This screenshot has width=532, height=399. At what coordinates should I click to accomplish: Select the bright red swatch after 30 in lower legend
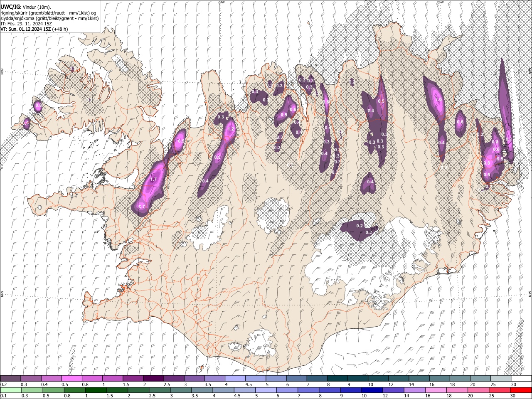click(521, 390)
